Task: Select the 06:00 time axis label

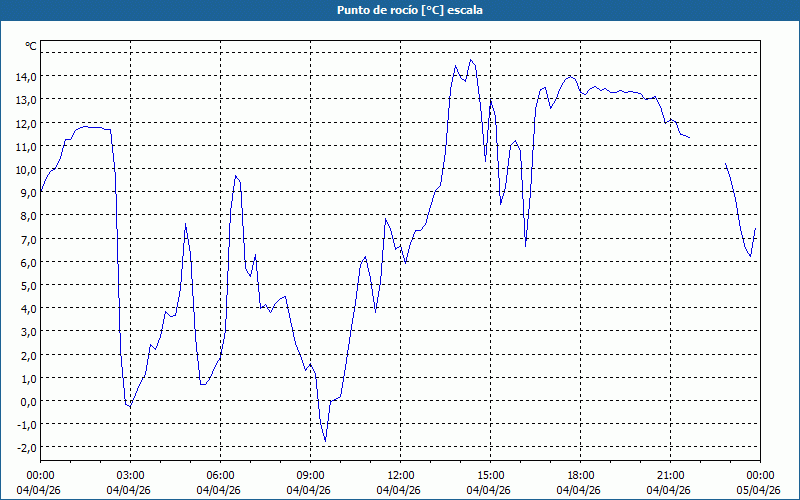Action: [x=220, y=475]
